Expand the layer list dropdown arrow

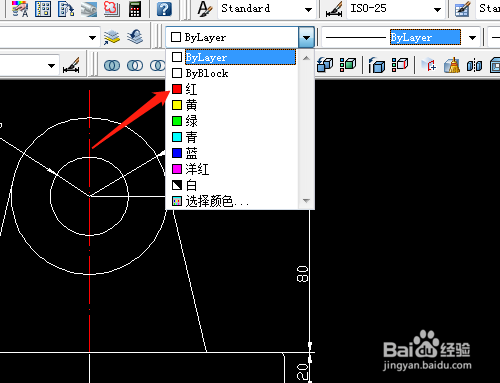click(x=92, y=38)
